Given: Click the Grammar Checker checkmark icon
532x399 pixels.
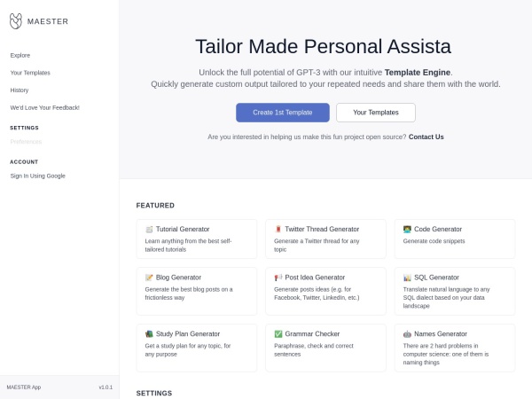Looking at the screenshot, I should tap(278, 333).
